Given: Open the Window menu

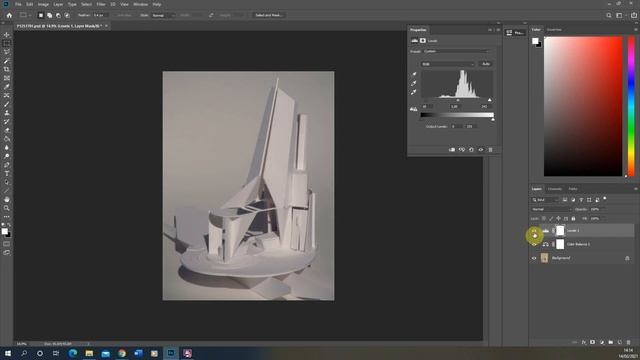Looking at the screenshot, I should pyautogui.click(x=140, y=4).
